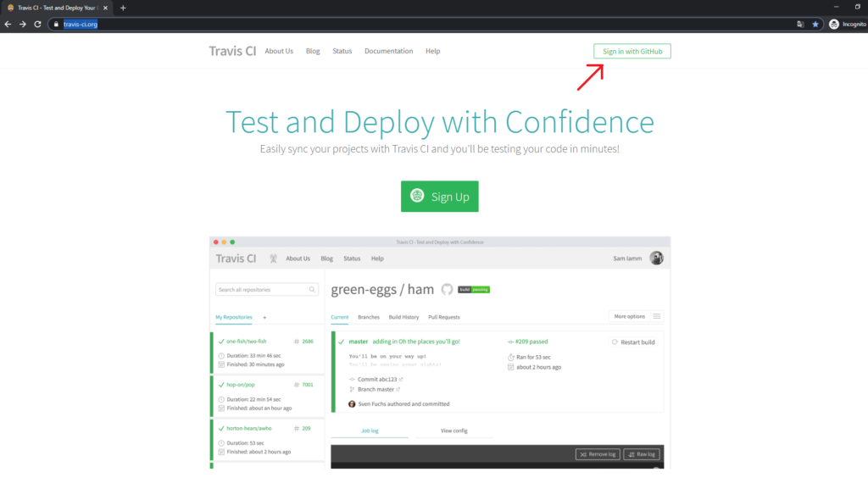Select the Travis CI browser tab

[55, 8]
